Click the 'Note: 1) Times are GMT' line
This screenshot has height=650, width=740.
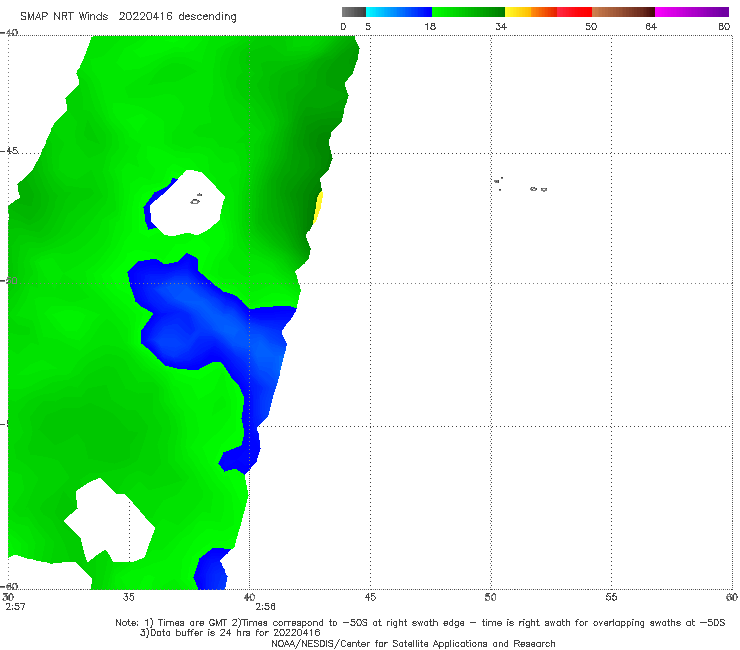(420, 623)
